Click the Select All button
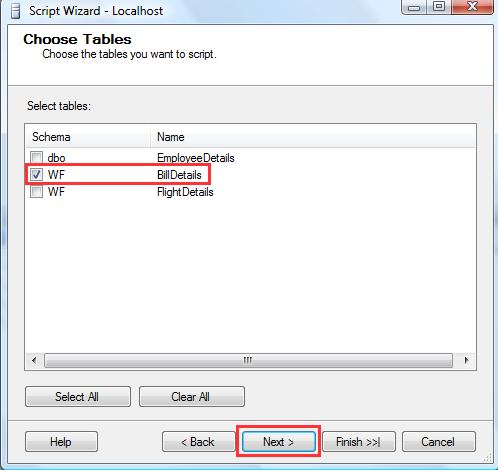 pos(78,397)
